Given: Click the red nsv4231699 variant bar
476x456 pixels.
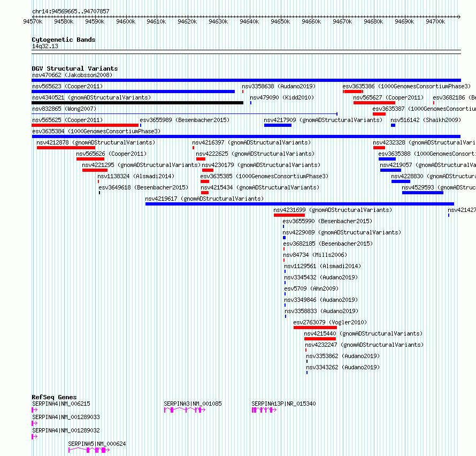Looking at the screenshot, I should click(x=289, y=215).
